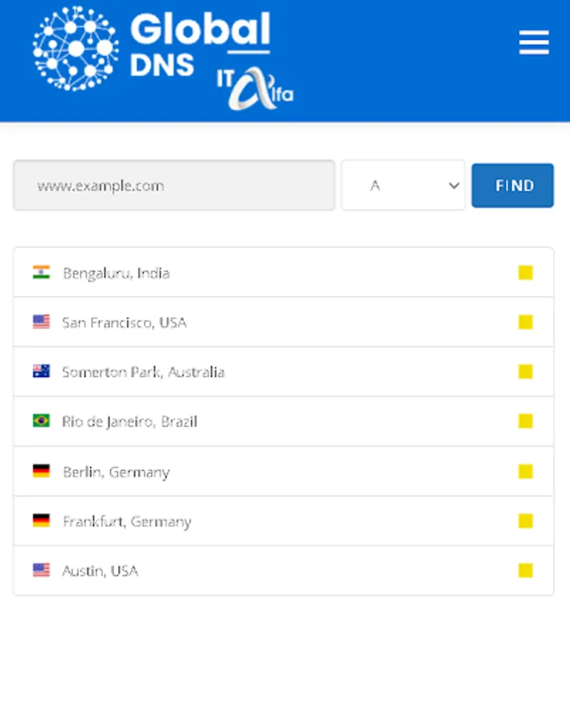The width and height of the screenshot is (570, 728).
Task: Click the IT Alfa logo
Action: point(255,89)
